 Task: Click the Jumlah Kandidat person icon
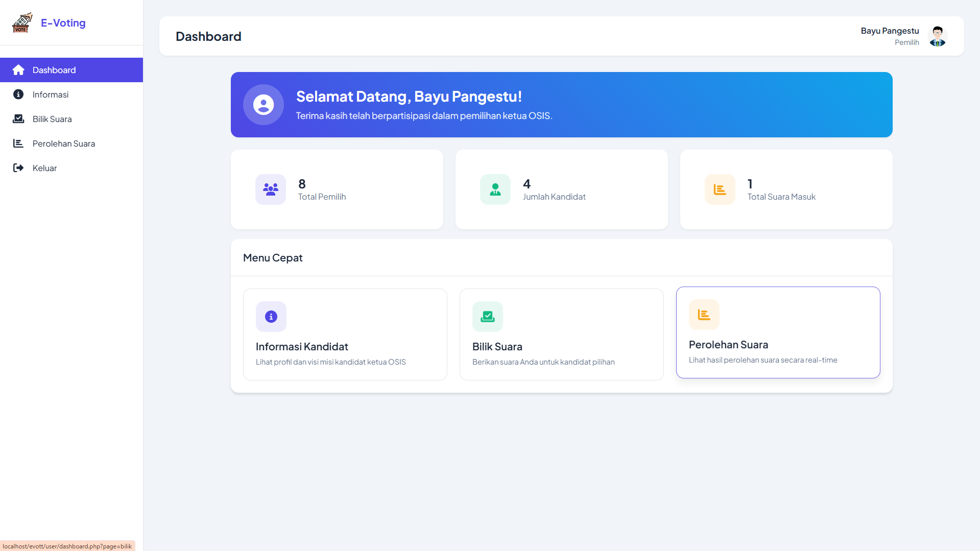[495, 189]
